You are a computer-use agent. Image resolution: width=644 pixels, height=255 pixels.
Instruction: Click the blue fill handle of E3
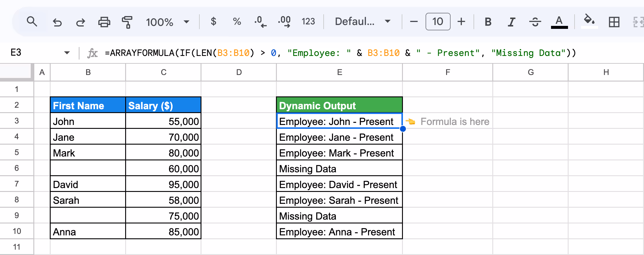403,129
